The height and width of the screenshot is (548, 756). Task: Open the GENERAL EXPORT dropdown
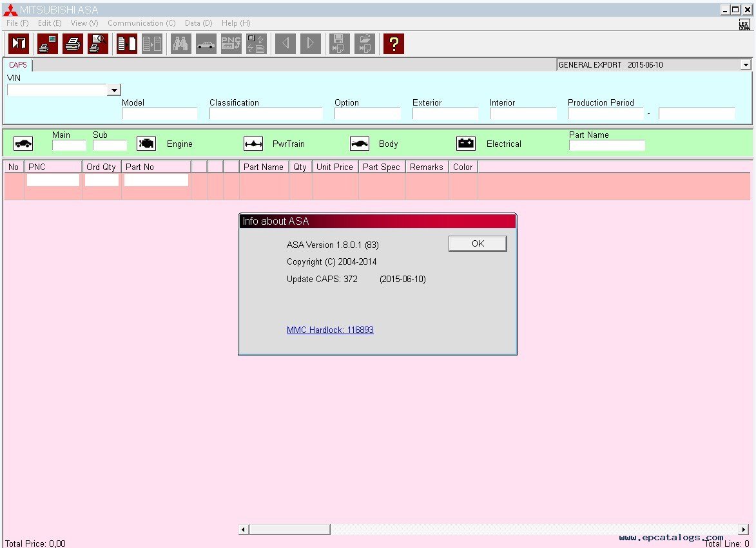(x=746, y=64)
